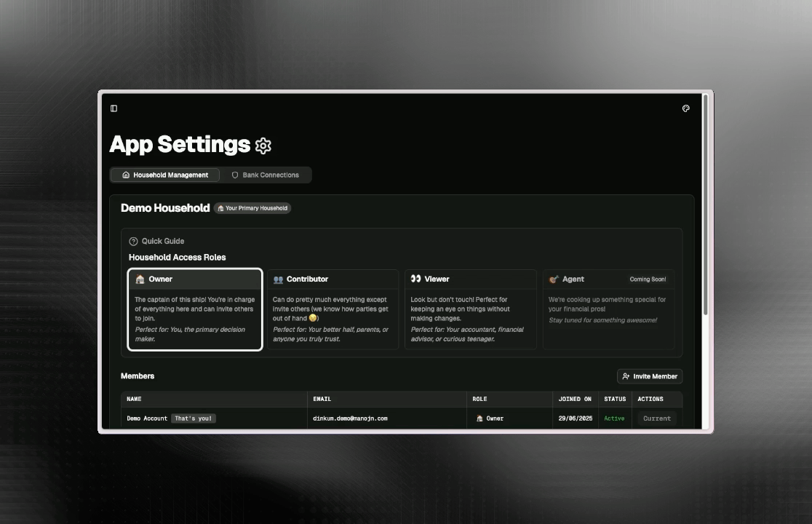The image size is (812, 524).
Task: Select the Viewer role card
Action: tap(470, 309)
